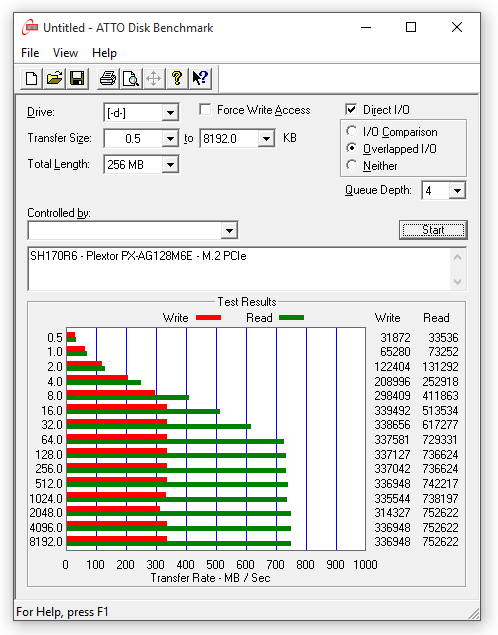Open the Drive dropdown showing [-d-]

coord(170,113)
